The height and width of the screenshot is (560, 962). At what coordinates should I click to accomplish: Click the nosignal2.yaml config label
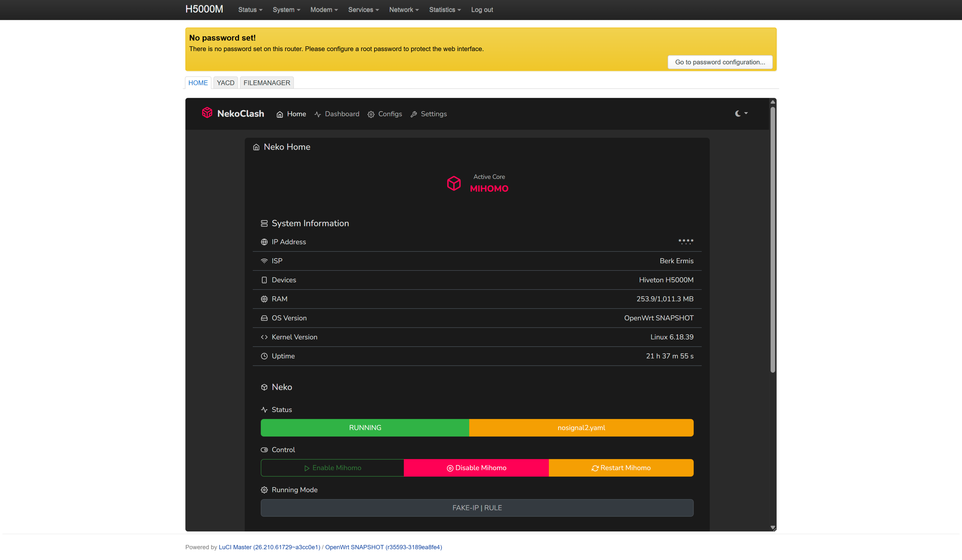582,428
